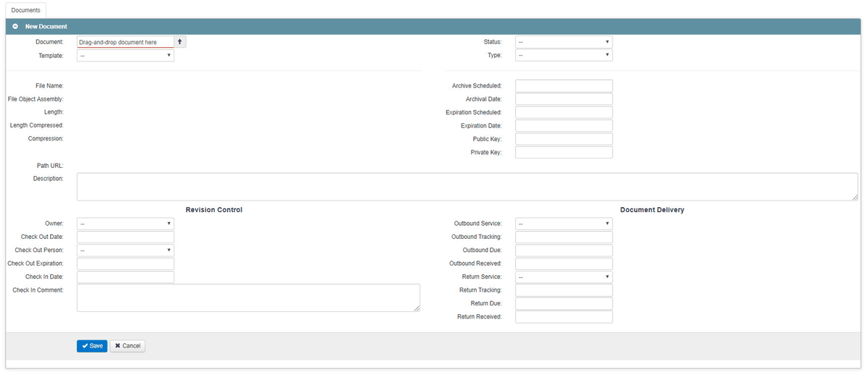868x375 pixels.
Task: Open the Owner dropdown
Action: 126,224
